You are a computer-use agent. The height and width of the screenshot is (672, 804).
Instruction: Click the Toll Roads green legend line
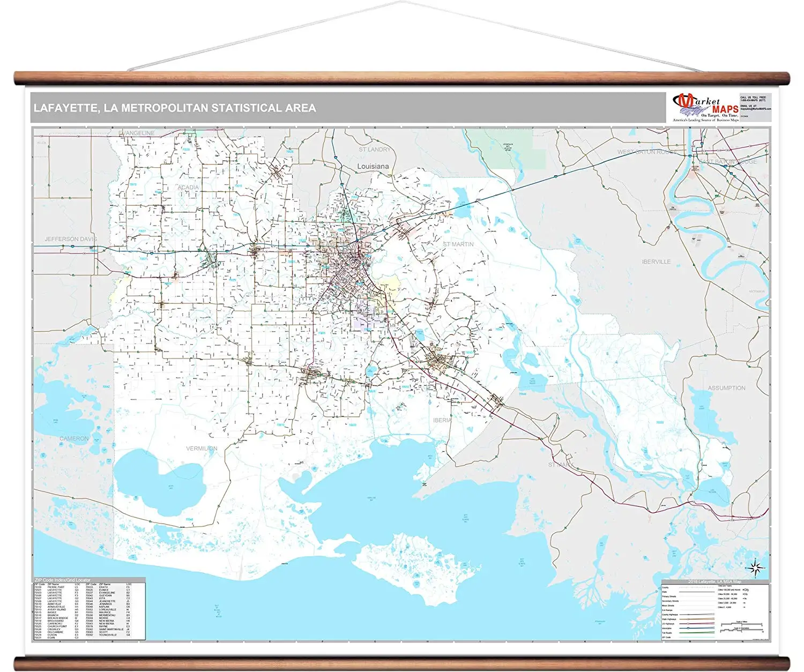696,633
